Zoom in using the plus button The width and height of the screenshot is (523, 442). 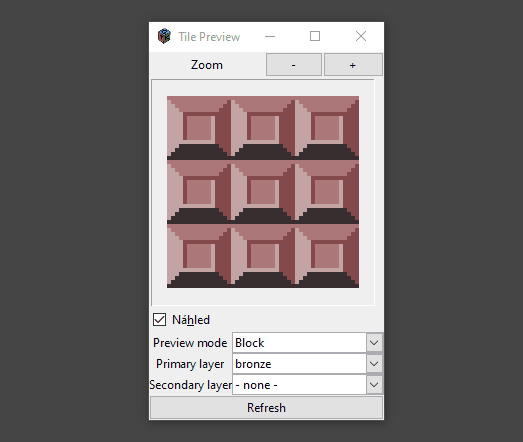click(x=353, y=65)
